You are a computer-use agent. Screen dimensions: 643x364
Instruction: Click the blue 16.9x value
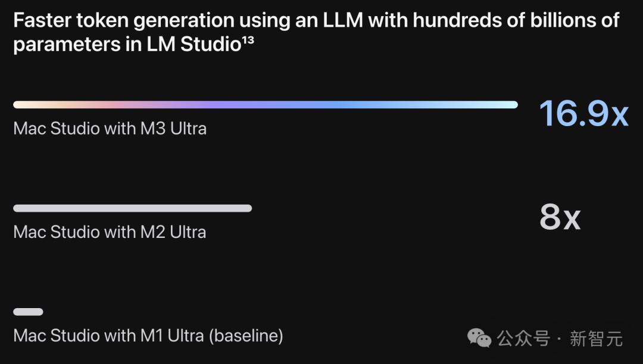(x=583, y=113)
